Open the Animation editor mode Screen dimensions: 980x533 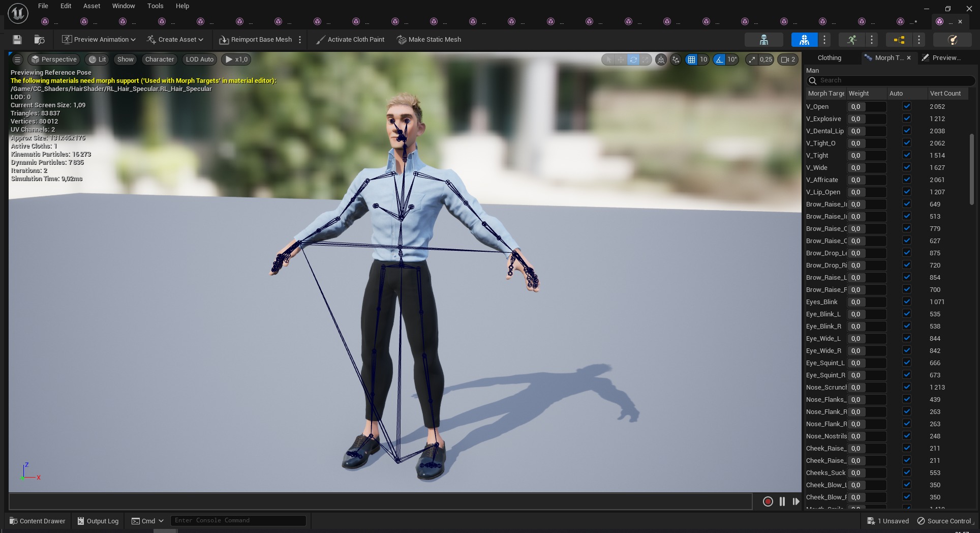click(x=852, y=40)
